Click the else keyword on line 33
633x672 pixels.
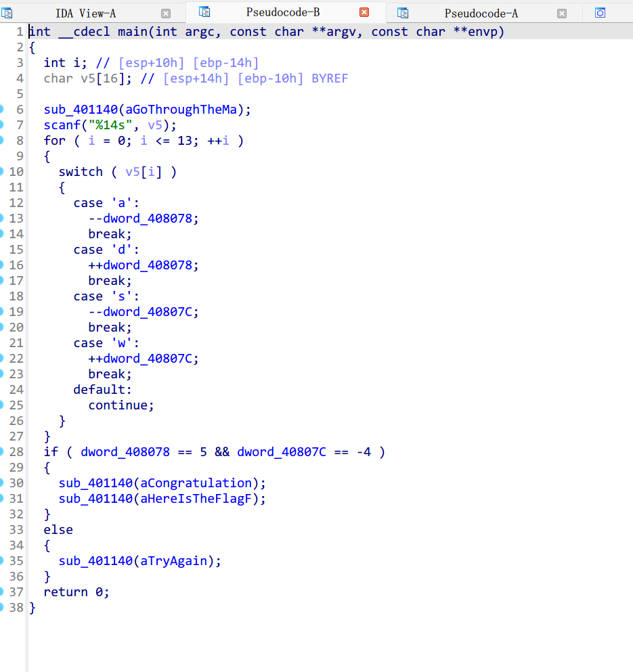[58, 530]
